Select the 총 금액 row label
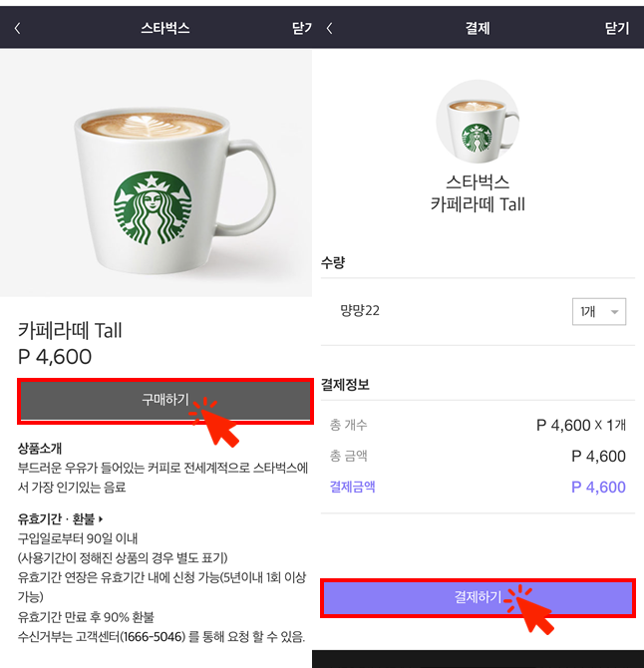This screenshot has width=644, height=668. [x=348, y=456]
